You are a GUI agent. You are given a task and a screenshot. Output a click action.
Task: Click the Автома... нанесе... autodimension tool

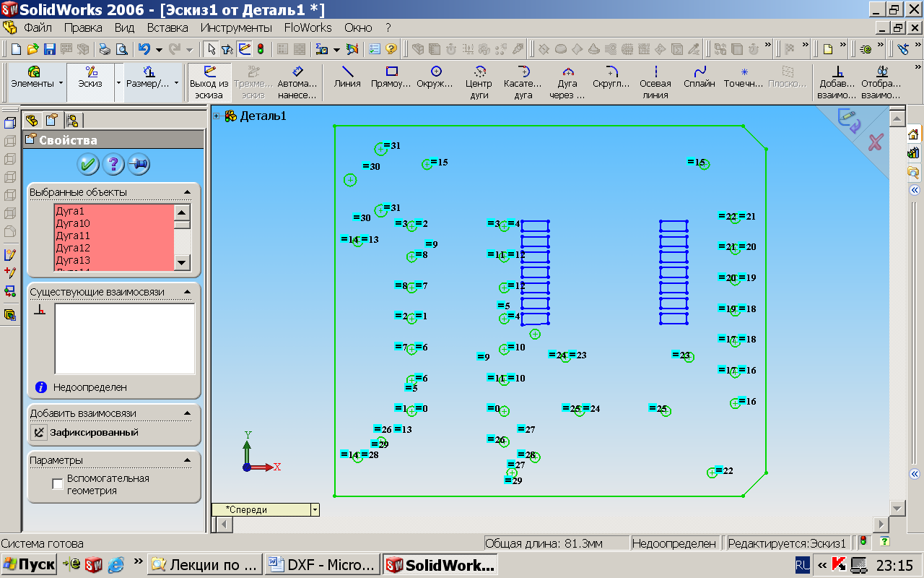click(297, 82)
